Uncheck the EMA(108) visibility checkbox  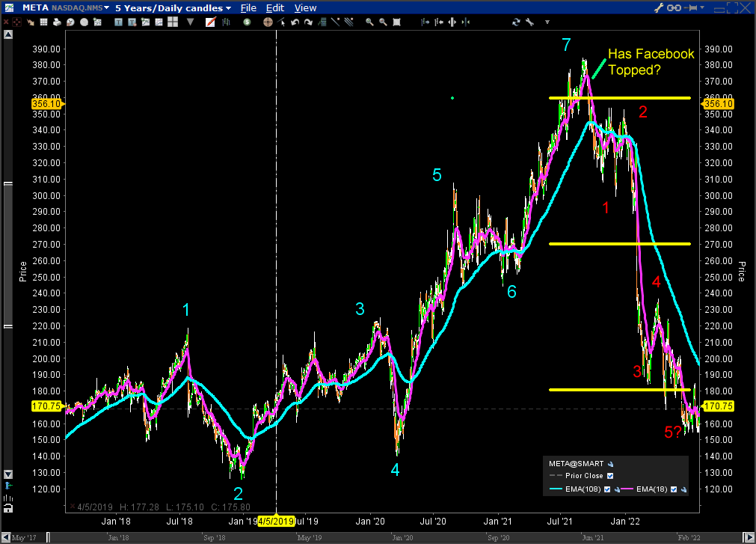point(607,489)
